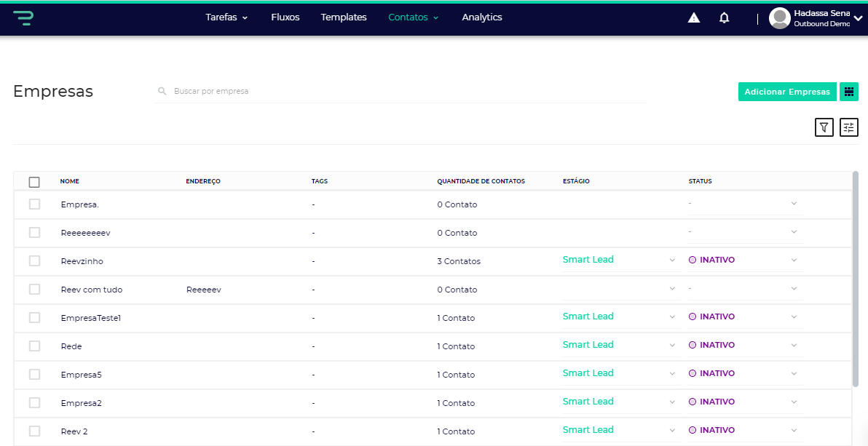868x446 pixels.
Task: Open the warning alerts triangle icon
Action: (x=694, y=17)
